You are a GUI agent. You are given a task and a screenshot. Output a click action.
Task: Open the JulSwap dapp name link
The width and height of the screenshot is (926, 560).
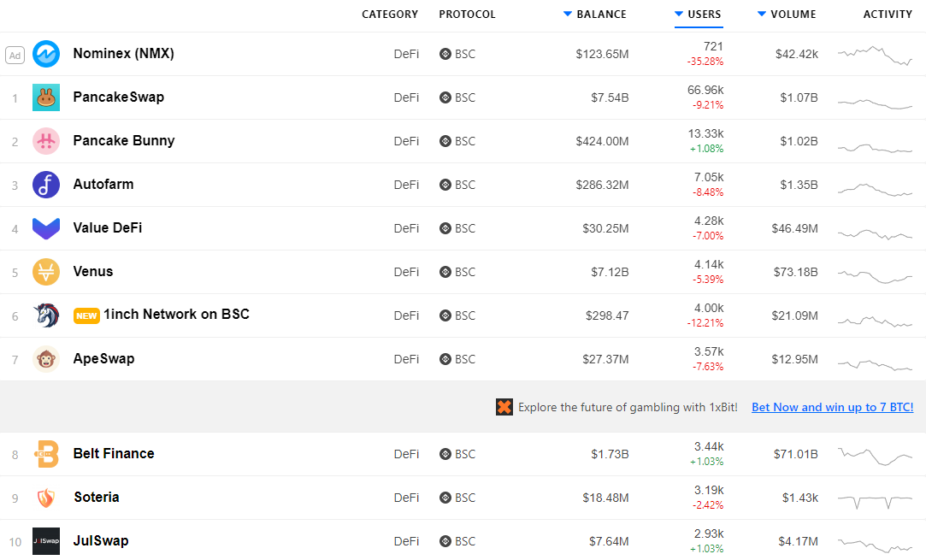point(101,540)
